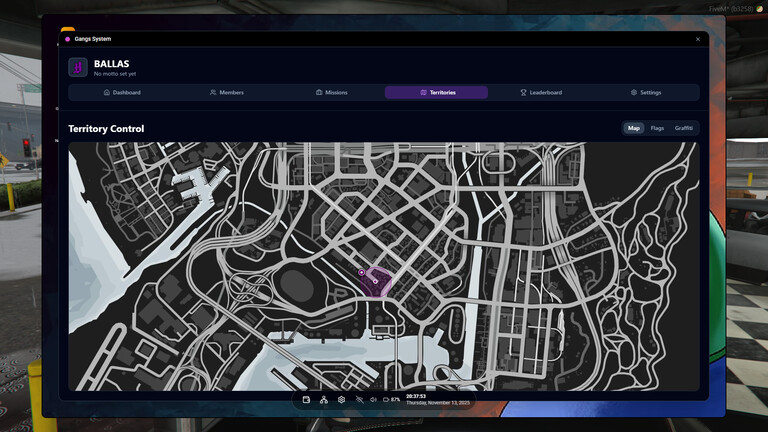
Task: Click the clock showing 20:37:53
Action: pos(416,396)
